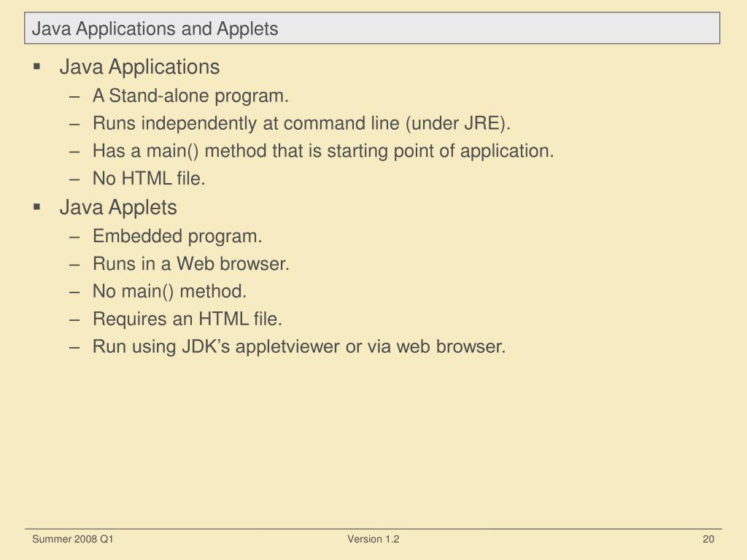The image size is (747, 560).
Task: Select 'Has a main() method that is starting point' line
Action: tap(323, 151)
